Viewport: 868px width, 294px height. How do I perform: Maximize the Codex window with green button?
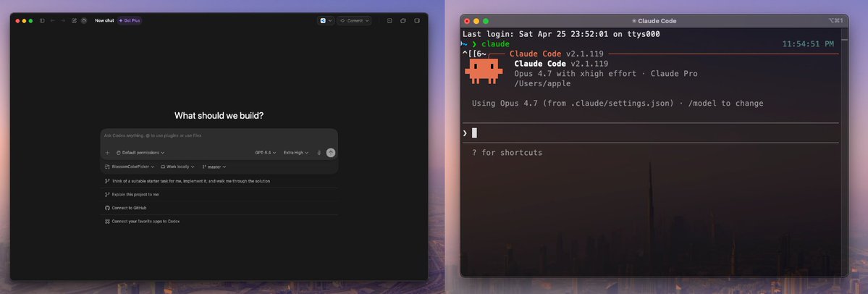pos(30,20)
